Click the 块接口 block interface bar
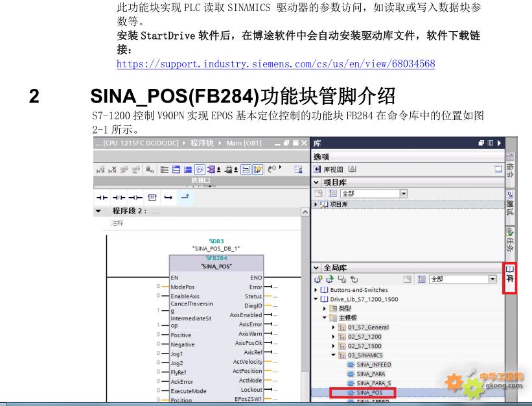The image size is (532, 406). point(201,180)
